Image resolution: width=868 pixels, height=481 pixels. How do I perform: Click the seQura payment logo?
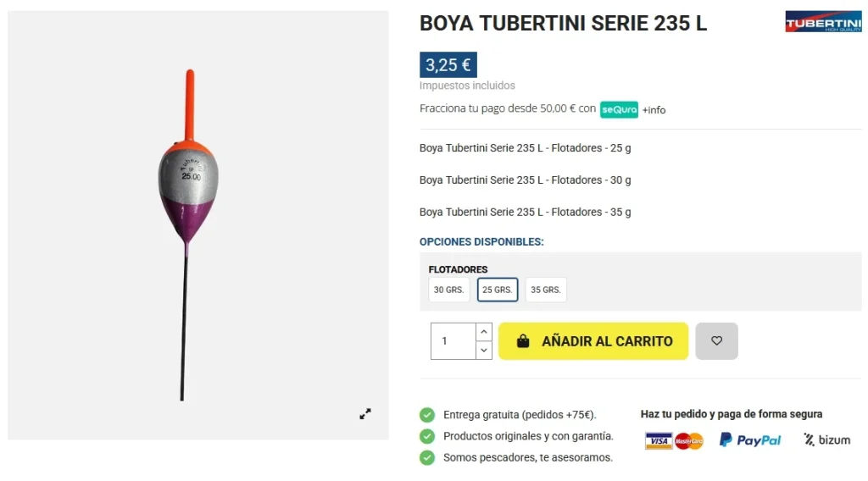tap(619, 109)
